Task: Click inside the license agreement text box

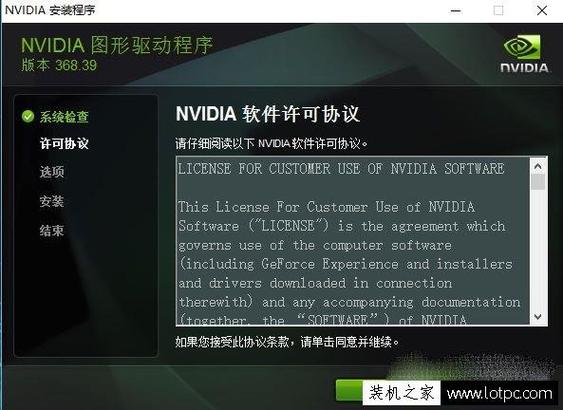Action: (353, 241)
